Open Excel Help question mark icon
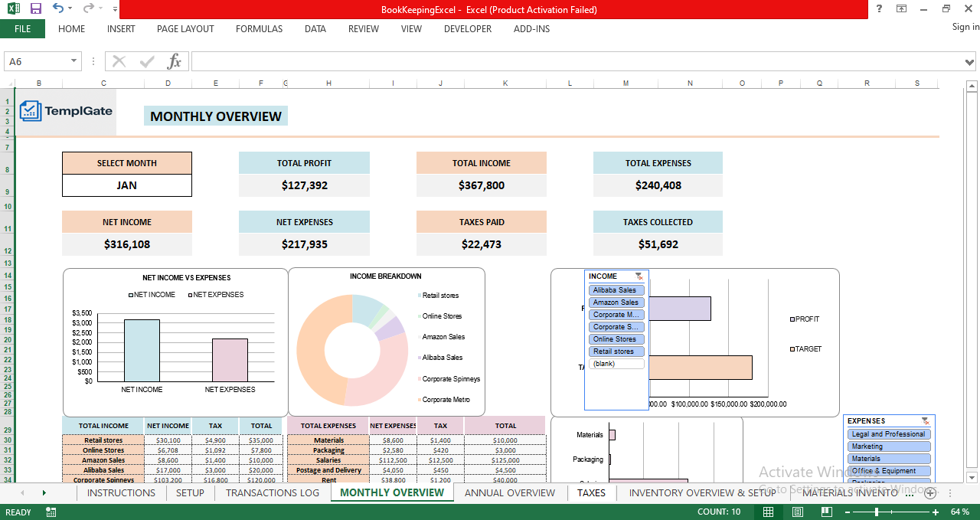This screenshot has width=980, height=520. (x=878, y=9)
